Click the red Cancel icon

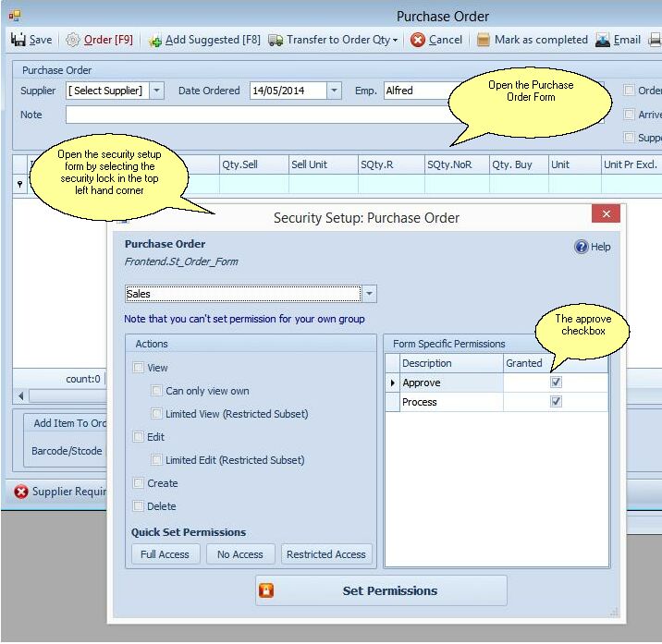(x=418, y=40)
